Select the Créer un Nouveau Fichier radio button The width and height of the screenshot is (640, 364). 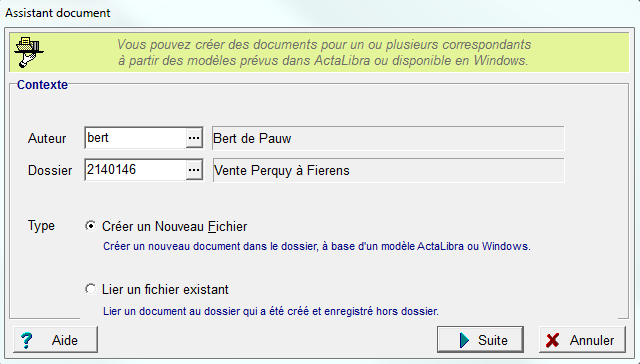pos(91,226)
